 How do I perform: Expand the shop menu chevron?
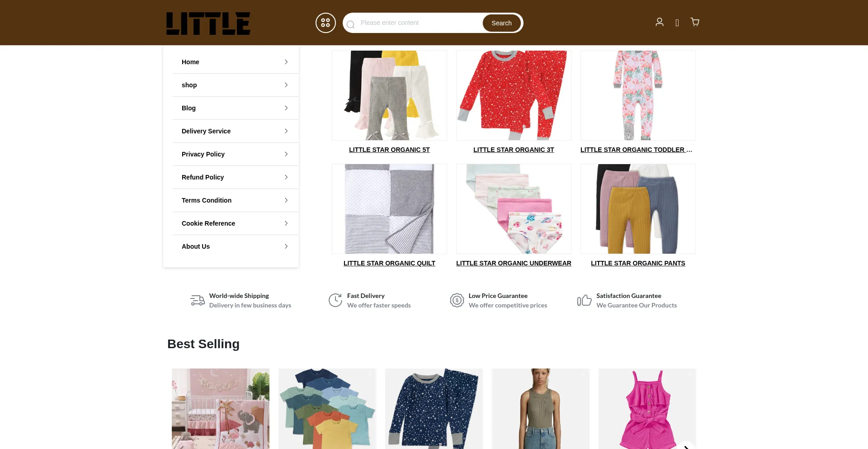click(286, 85)
